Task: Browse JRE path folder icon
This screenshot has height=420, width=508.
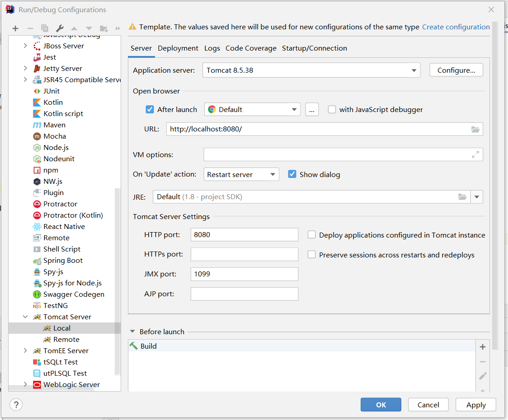Action: (462, 197)
